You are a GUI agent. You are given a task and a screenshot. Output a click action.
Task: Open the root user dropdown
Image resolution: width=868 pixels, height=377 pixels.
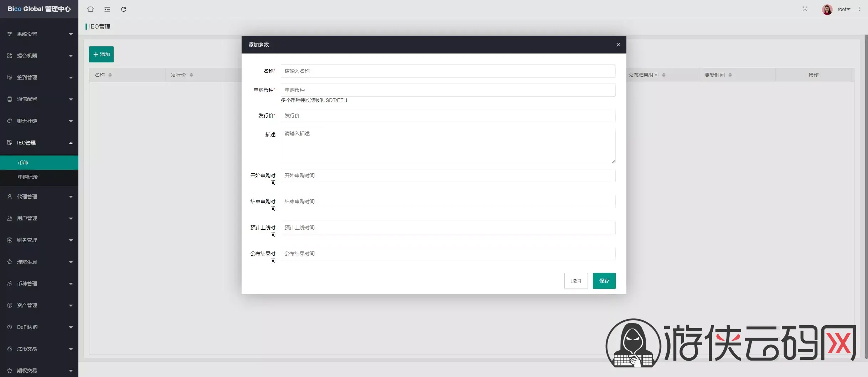click(x=844, y=9)
